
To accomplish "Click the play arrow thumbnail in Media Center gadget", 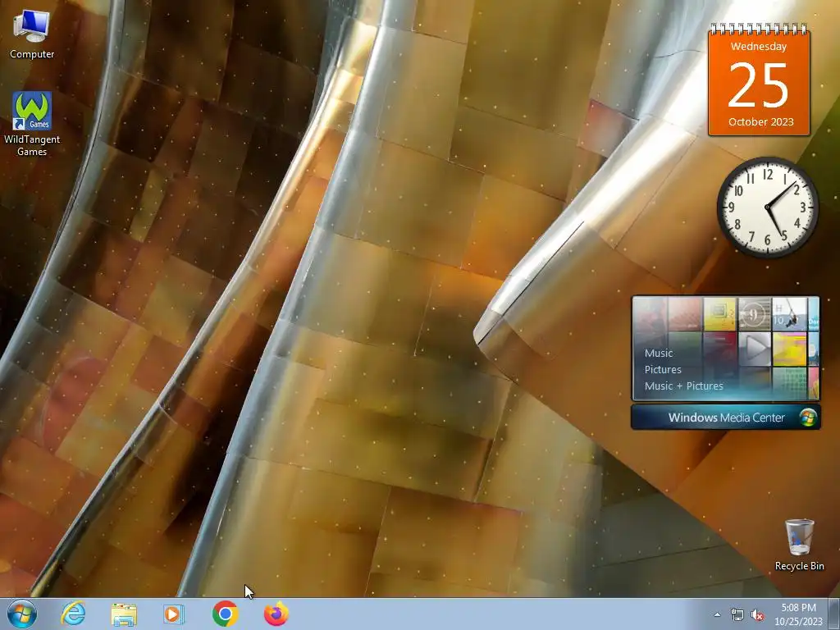I will (755, 349).
